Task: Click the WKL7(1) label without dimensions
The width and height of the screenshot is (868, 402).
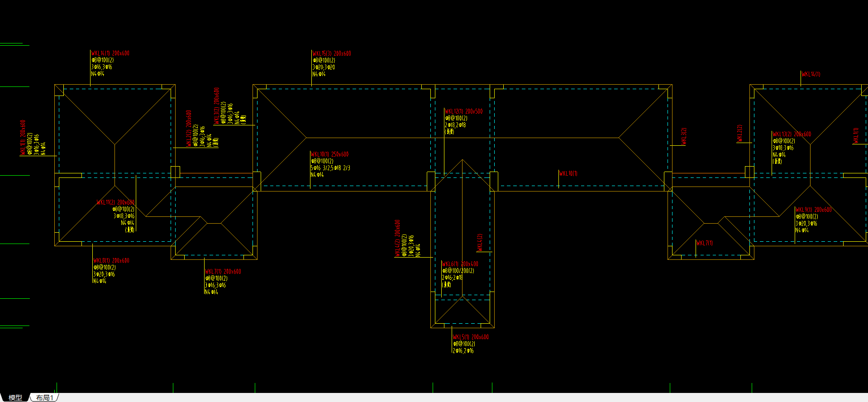Action: tap(705, 243)
